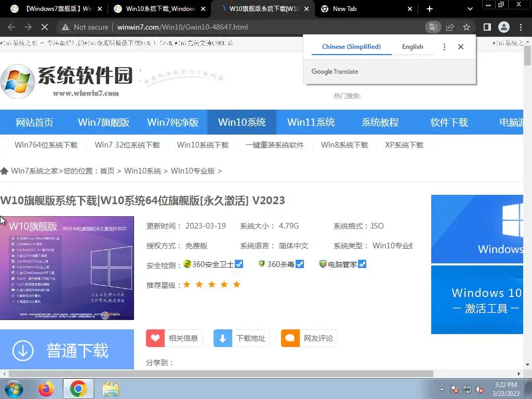Click the Action Center flag tray icon
The height and width of the screenshot is (399, 532).
click(x=454, y=389)
